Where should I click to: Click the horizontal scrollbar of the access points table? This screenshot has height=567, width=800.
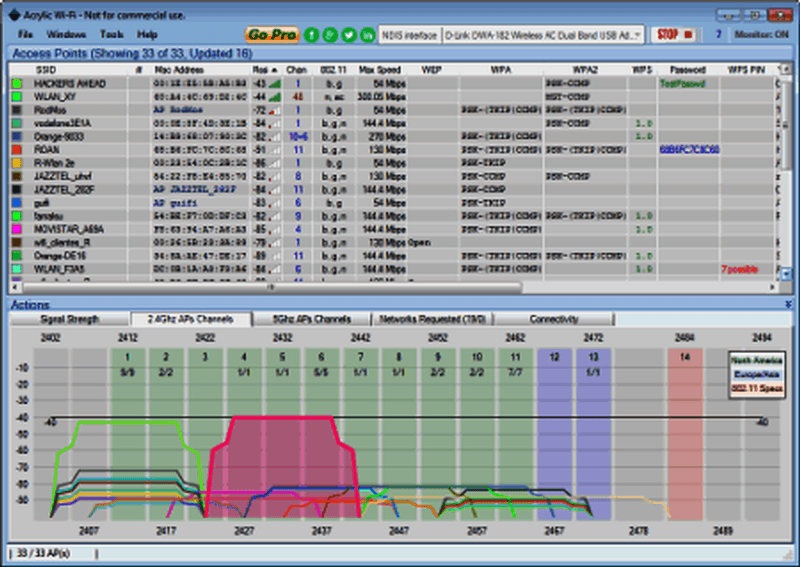point(272,287)
